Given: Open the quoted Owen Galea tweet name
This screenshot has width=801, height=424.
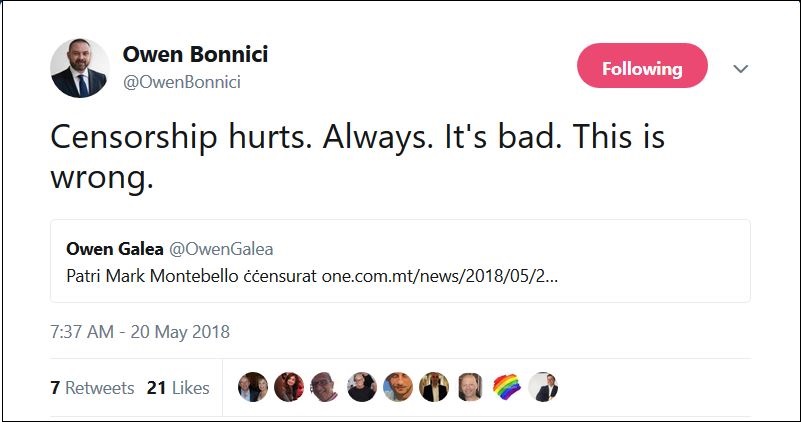Looking at the screenshot, I should [108, 248].
